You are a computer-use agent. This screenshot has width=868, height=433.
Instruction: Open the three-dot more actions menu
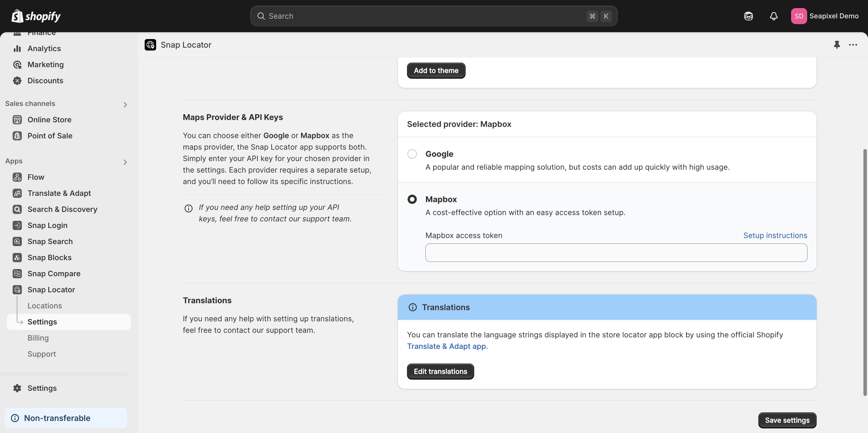pos(853,45)
